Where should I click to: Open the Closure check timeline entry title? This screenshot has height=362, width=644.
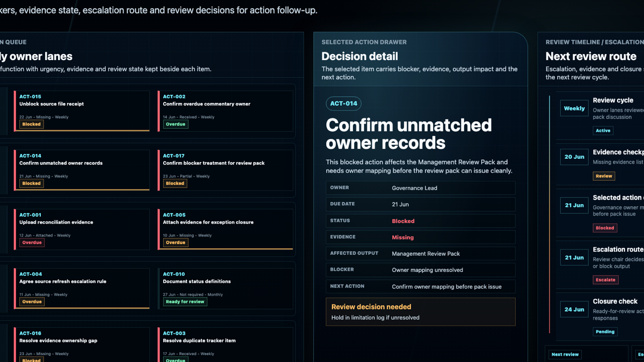[x=615, y=301]
